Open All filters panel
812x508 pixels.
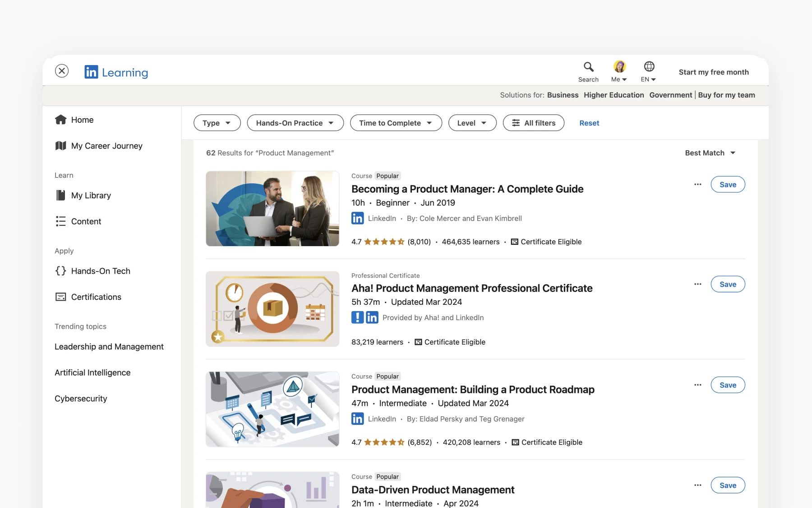click(x=533, y=123)
